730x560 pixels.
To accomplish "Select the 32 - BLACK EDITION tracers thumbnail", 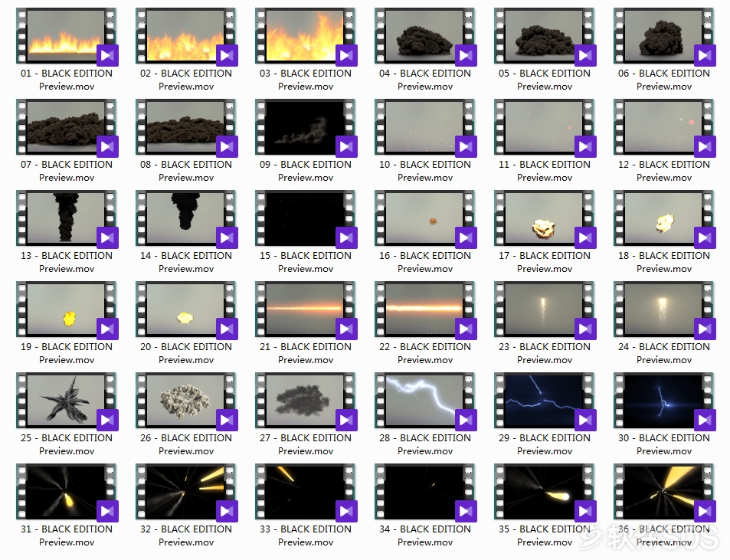I will (186, 492).
